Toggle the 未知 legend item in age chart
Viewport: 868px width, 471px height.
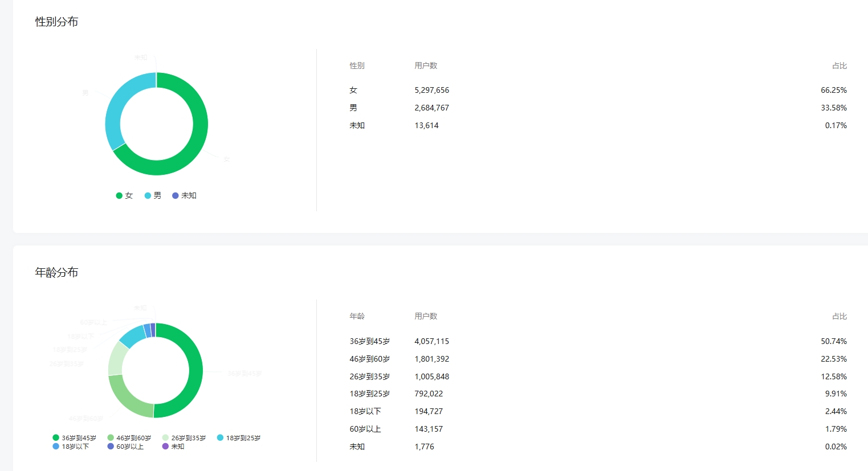(173, 447)
